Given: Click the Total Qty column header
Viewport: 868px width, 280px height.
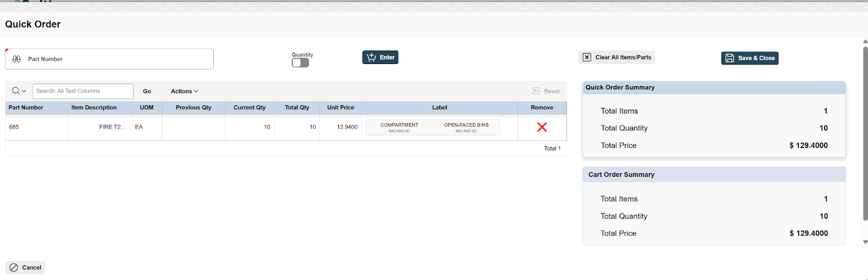Looking at the screenshot, I should (x=297, y=107).
